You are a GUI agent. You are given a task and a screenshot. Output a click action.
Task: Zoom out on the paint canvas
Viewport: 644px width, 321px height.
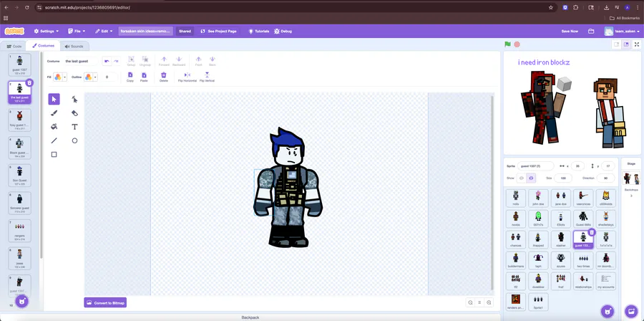pyautogui.click(x=470, y=302)
